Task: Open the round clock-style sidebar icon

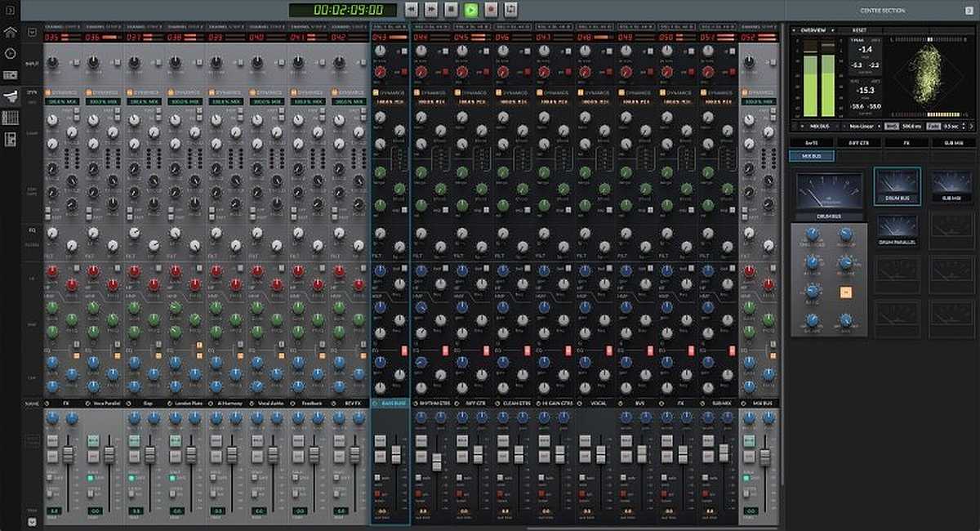Action: click(x=11, y=54)
